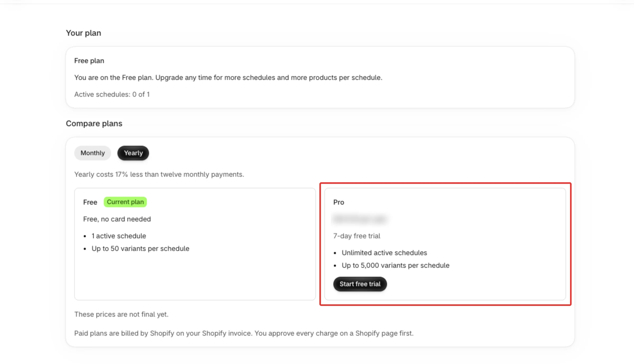Click 'Up to 50 variants per schedule'
This screenshot has width=634, height=364.
point(141,249)
